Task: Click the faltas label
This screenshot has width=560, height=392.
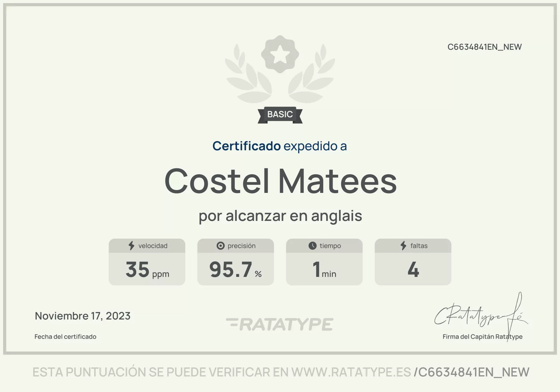Action: [419, 246]
